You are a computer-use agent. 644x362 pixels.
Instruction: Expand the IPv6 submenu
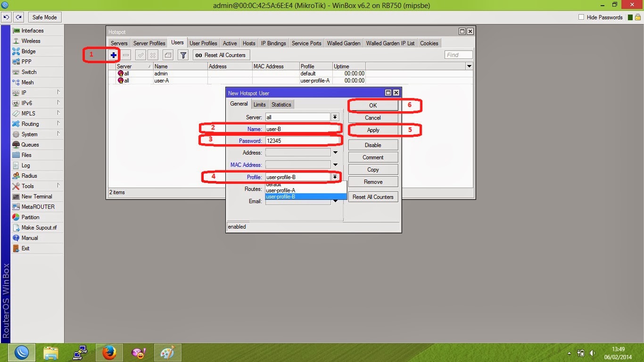pos(58,103)
